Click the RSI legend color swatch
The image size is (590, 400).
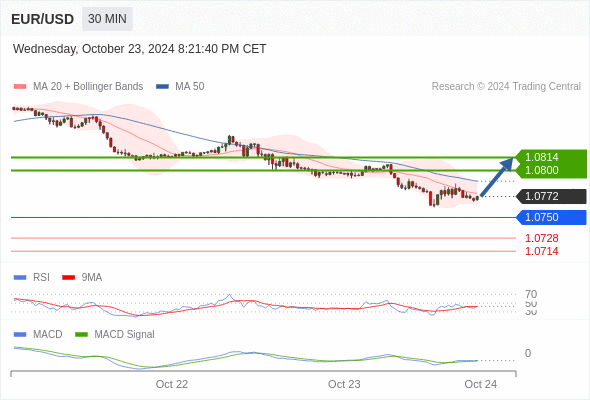point(20,278)
